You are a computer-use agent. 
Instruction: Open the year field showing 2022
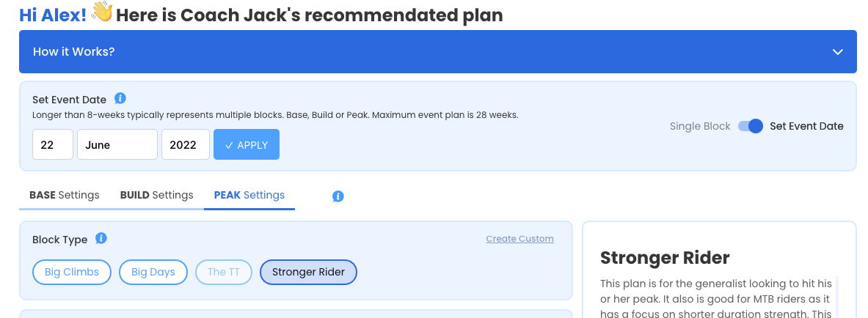pos(186,144)
